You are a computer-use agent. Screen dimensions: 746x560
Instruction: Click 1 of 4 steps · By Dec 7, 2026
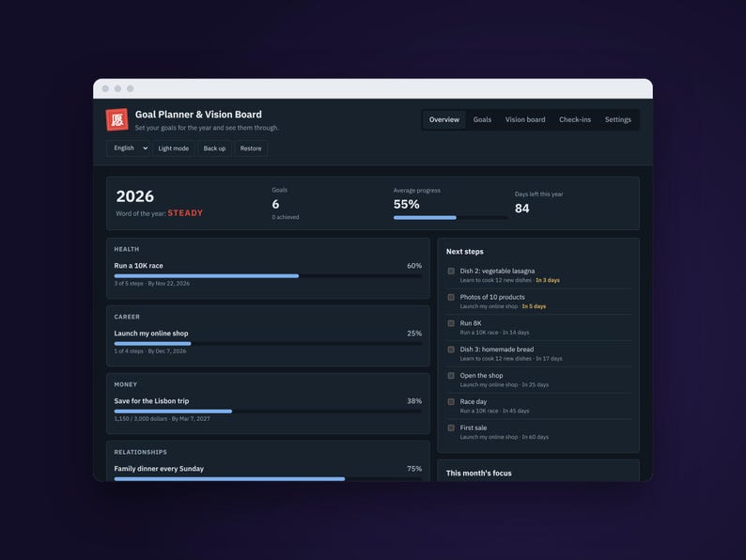(x=150, y=351)
